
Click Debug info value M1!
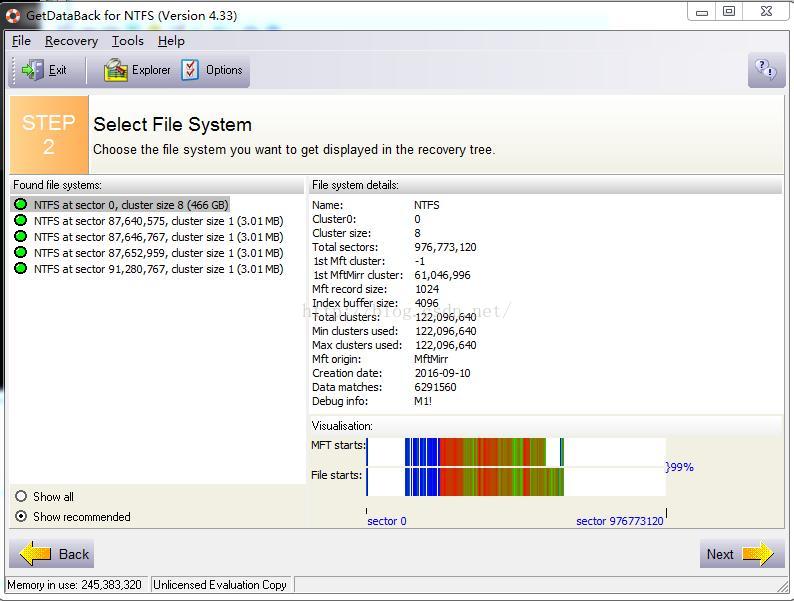423,401
